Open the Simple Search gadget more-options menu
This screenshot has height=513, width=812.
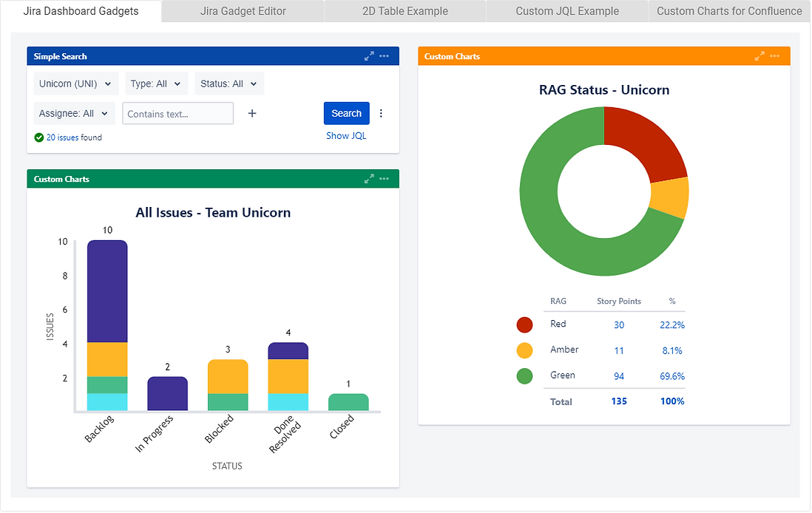385,56
